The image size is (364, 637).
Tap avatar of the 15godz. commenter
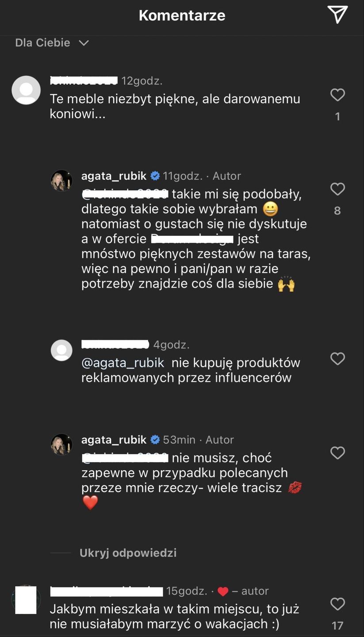(x=26, y=600)
